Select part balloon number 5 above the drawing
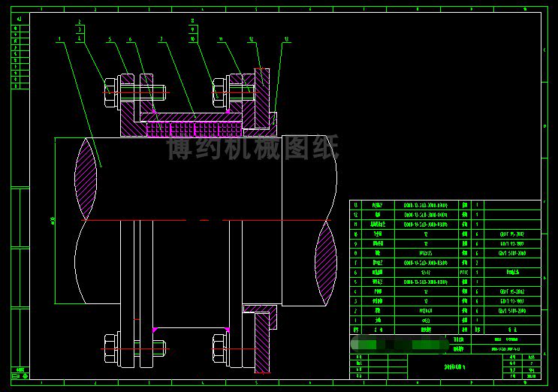Screen dimensions: 558x392 tap(110, 39)
